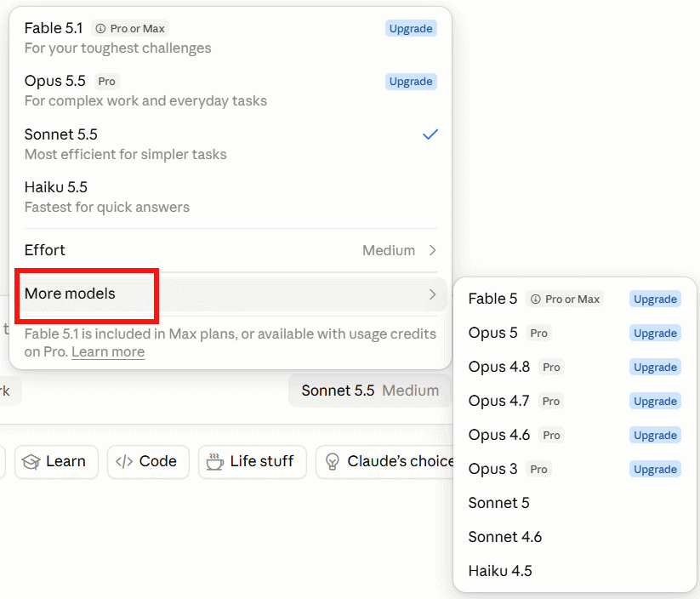Click the Claude's choice lightbulb icon
The height and width of the screenshot is (599, 700).
tap(333, 462)
